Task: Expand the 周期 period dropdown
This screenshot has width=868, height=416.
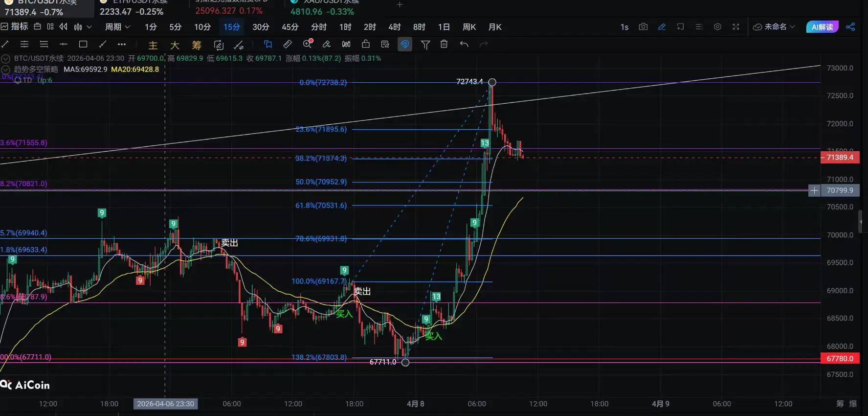Action: [x=118, y=27]
